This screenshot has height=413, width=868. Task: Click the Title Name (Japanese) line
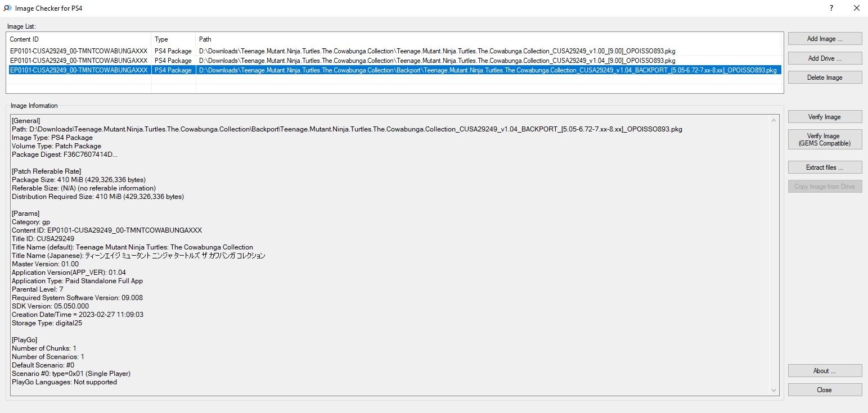pos(138,255)
